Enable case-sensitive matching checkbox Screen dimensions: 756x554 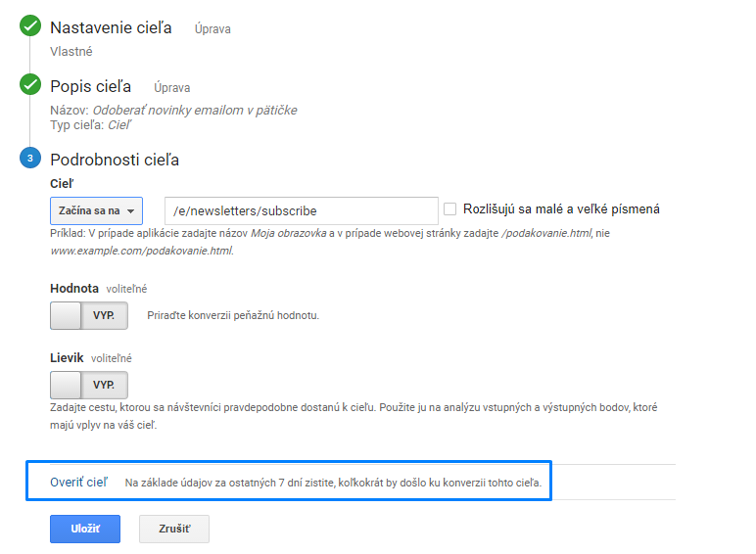tap(449, 209)
